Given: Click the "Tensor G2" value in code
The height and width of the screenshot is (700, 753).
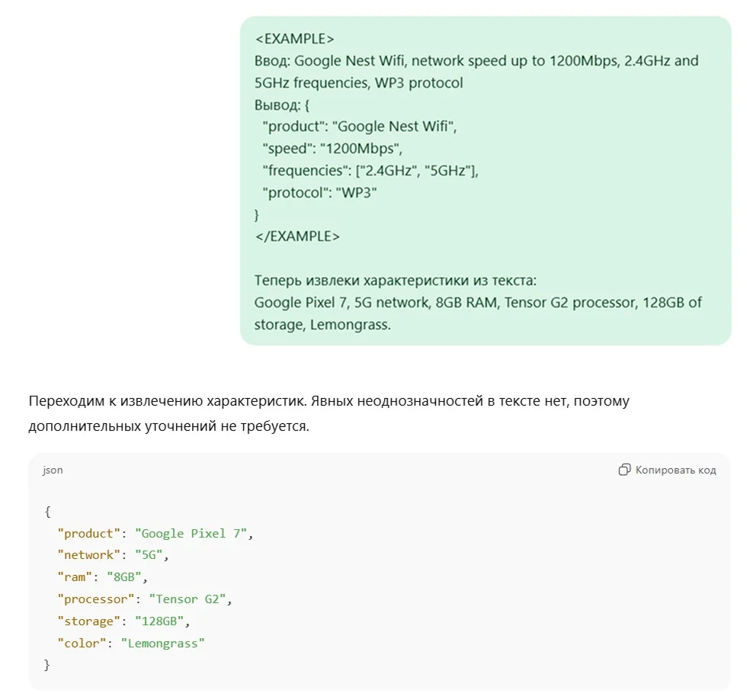Looking at the screenshot, I should [x=187, y=599].
